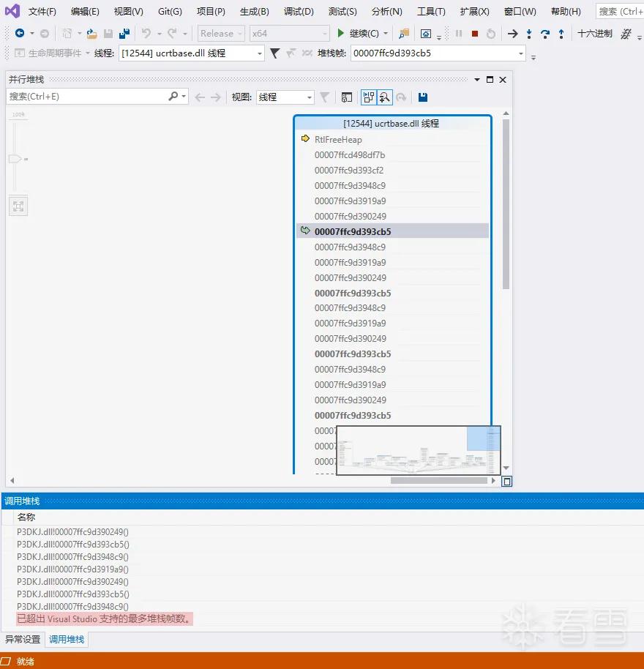
Task: Click the Step Out up-arrow icon
Action: click(561, 33)
